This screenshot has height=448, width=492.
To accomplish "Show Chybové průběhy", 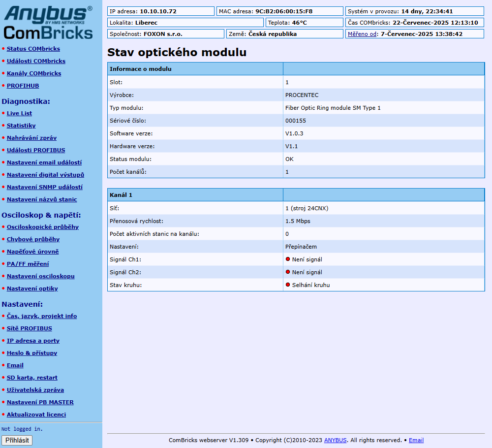I will click(33, 239).
